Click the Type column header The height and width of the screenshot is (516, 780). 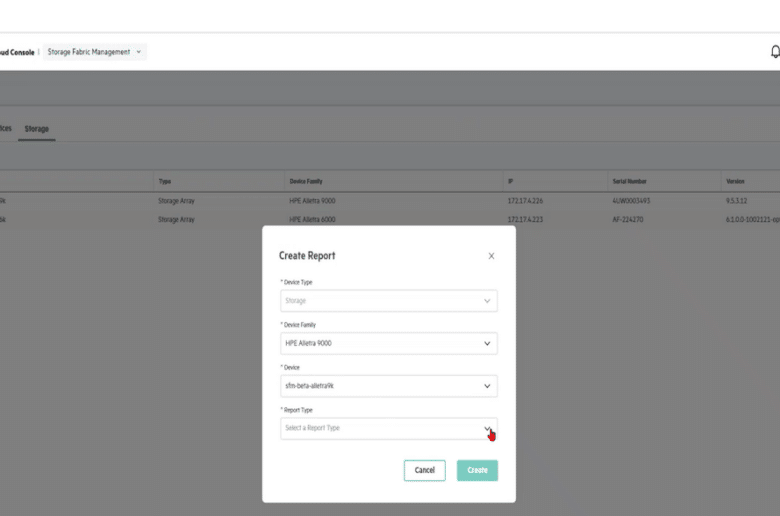tap(165, 182)
